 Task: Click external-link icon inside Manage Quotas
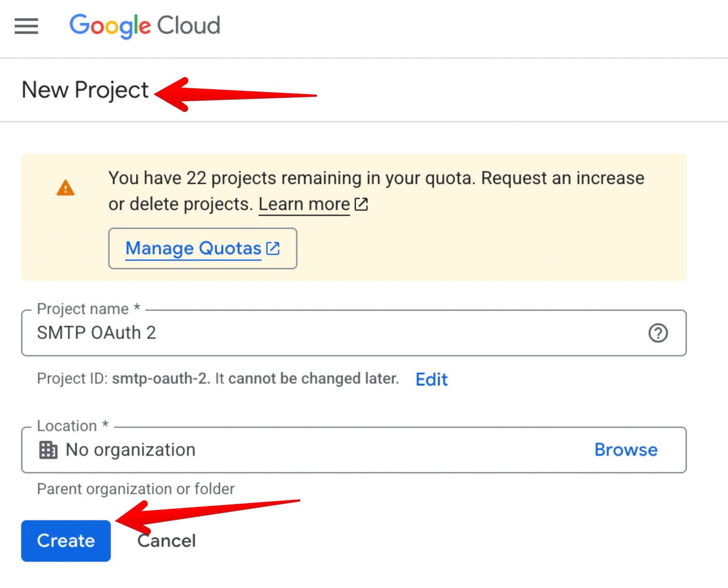[273, 248]
